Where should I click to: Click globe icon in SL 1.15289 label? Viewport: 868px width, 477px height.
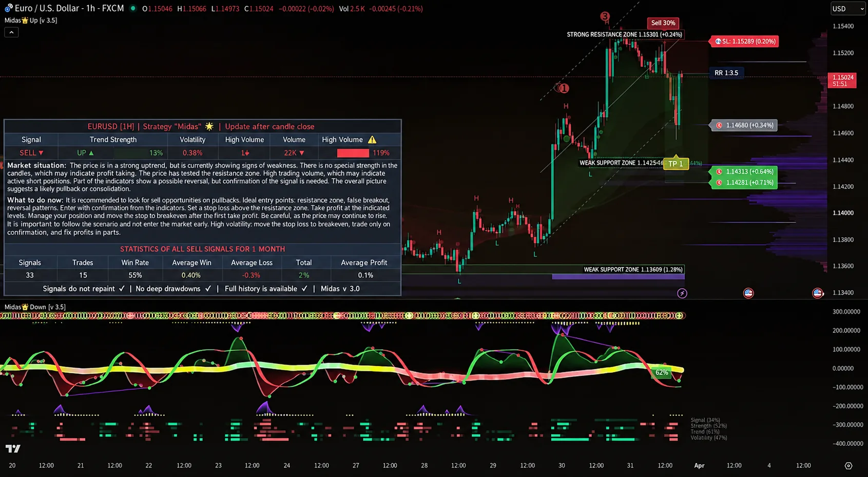pos(718,41)
